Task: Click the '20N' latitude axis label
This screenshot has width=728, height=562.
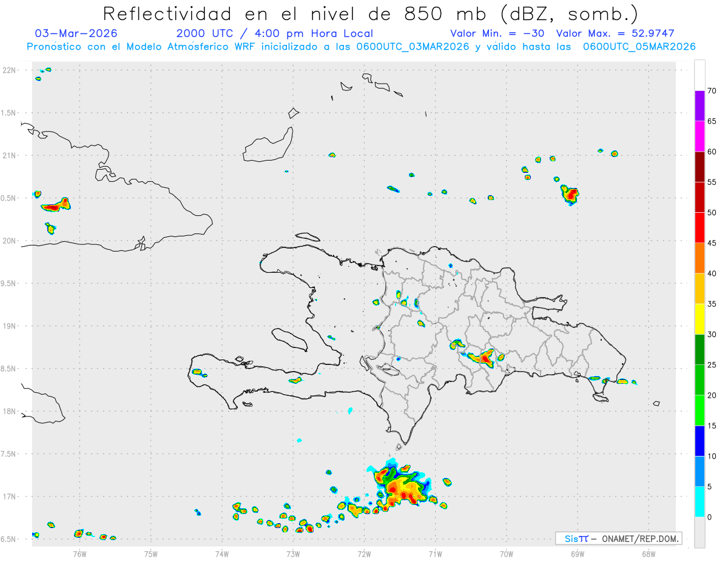Action: pos(9,241)
